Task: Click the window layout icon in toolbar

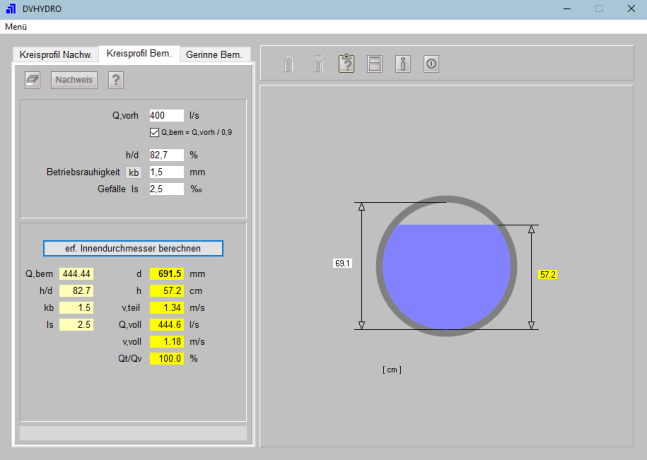Action: pyautogui.click(x=375, y=64)
